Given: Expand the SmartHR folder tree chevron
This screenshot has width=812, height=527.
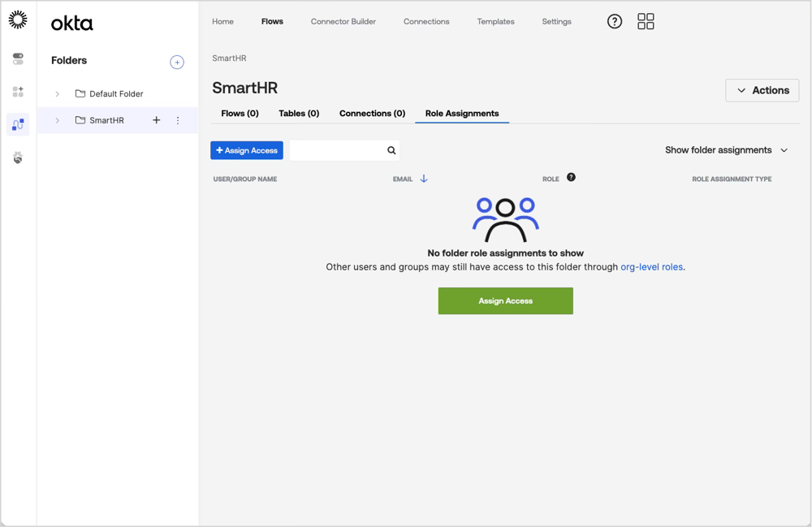Looking at the screenshot, I should (58, 120).
